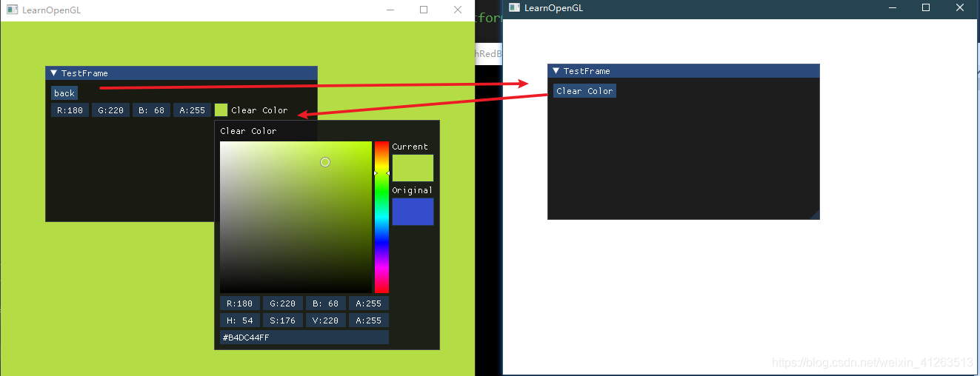Close the right LearnOpenGL window

(x=960, y=7)
